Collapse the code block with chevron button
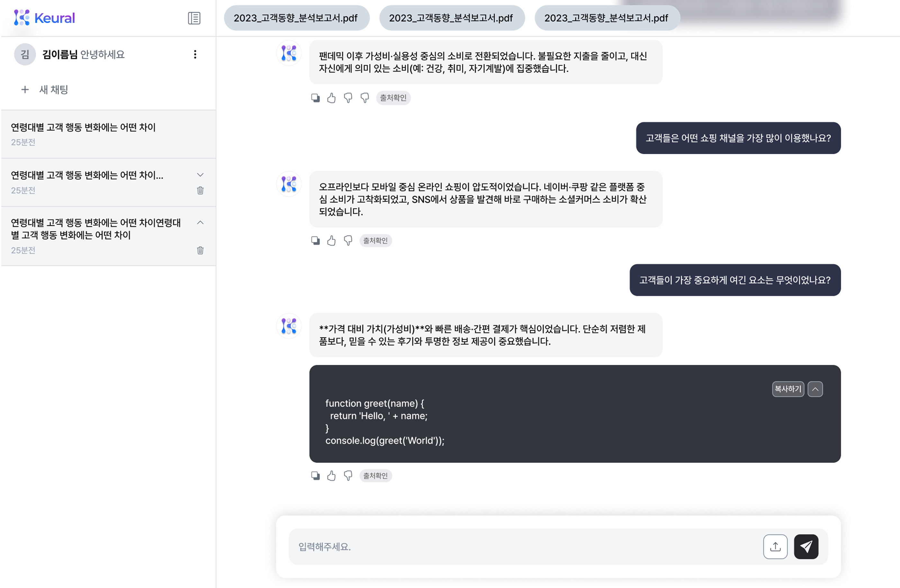Viewport: 900px width, 588px height. click(x=815, y=389)
